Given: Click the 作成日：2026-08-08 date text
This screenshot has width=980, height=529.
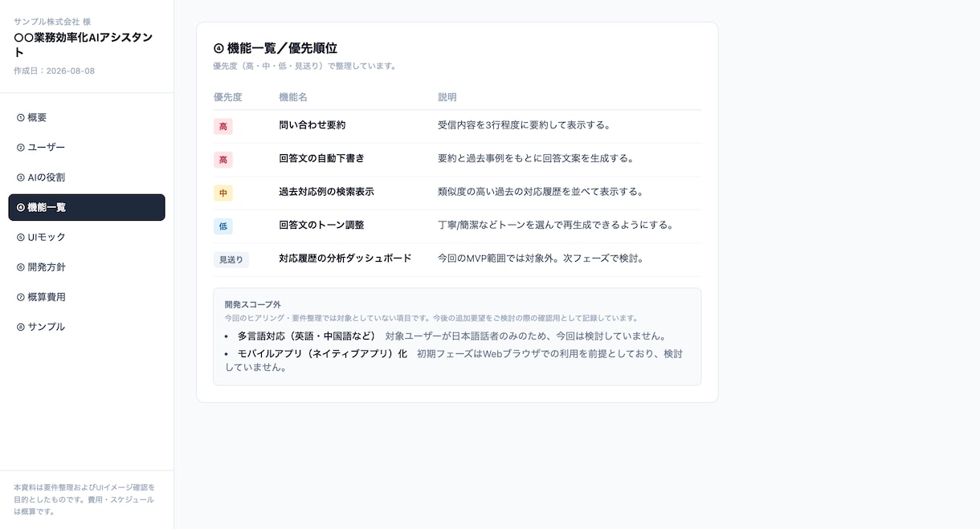Looking at the screenshot, I should click(x=54, y=71).
